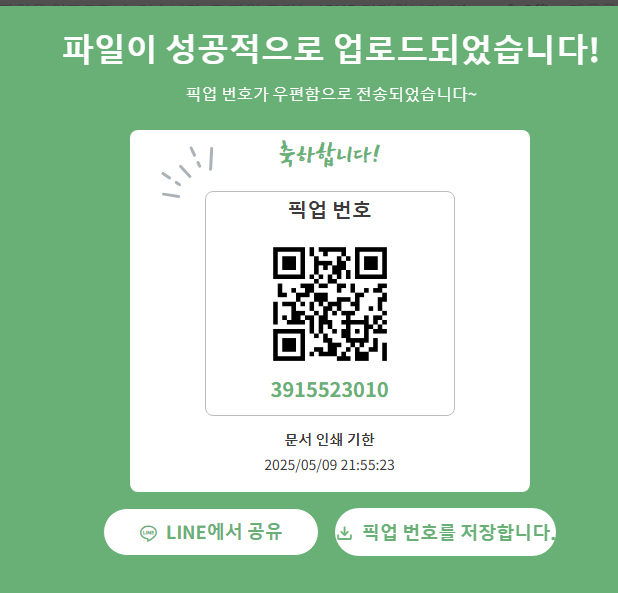Click the top-left QR finder square
The width and height of the screenshot is (618, 593).
pyautogui.click(x=289, y=263)
